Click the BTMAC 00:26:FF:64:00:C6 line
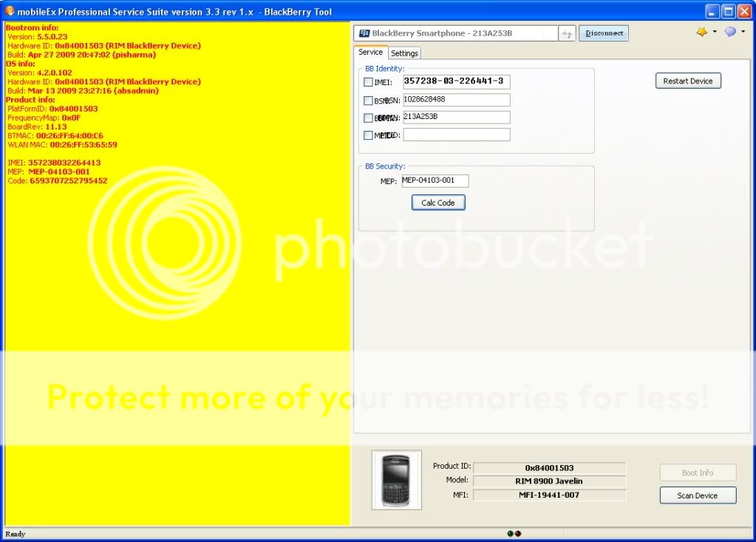The width and height of the screenshot is (756, 542). (55, 136)
